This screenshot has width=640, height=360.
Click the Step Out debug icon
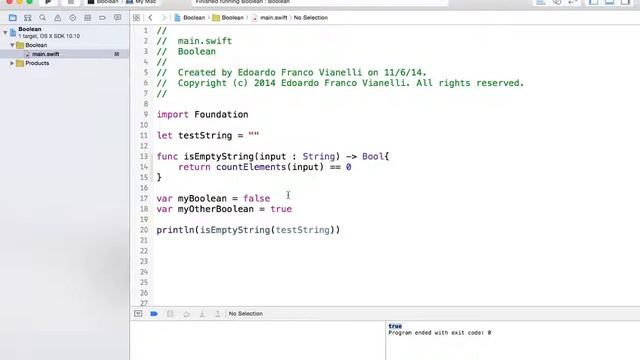[218, 313]
